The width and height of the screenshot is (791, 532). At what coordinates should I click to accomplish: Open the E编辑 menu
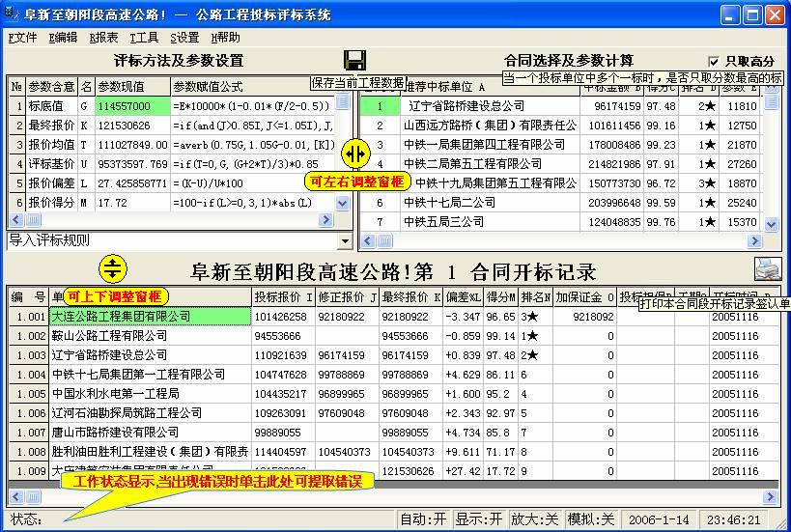[63, 38]
